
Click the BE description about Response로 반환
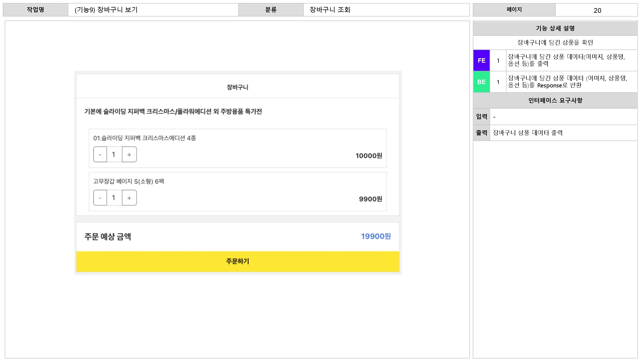tap(572, 82)
